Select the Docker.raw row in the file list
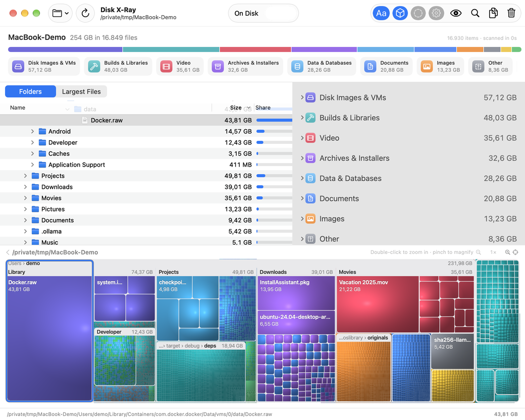 (x=146, y=120)
